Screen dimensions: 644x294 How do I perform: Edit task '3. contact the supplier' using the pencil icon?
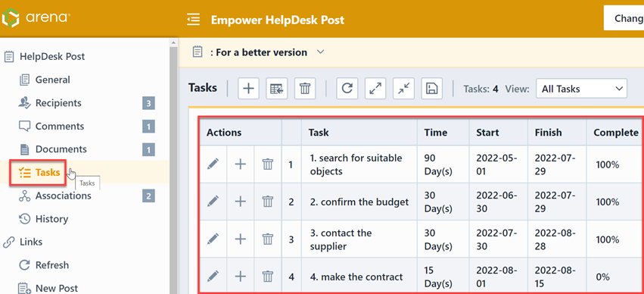tap(213, 239)
